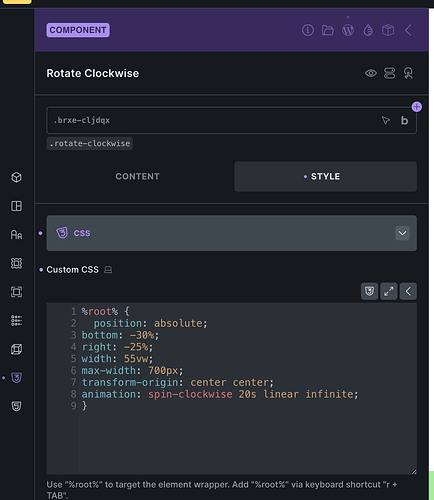This screenshot has width=434, height=500.
Task: Open the folder icon in header
Action: [328, 30]
